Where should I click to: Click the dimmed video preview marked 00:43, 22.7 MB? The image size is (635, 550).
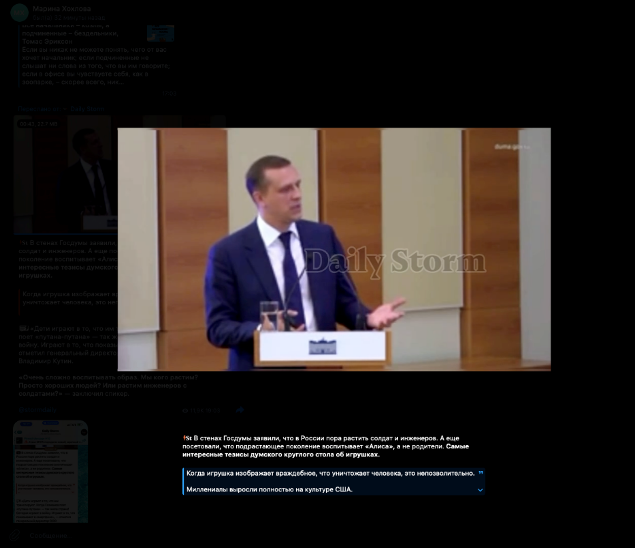(66, 175)
